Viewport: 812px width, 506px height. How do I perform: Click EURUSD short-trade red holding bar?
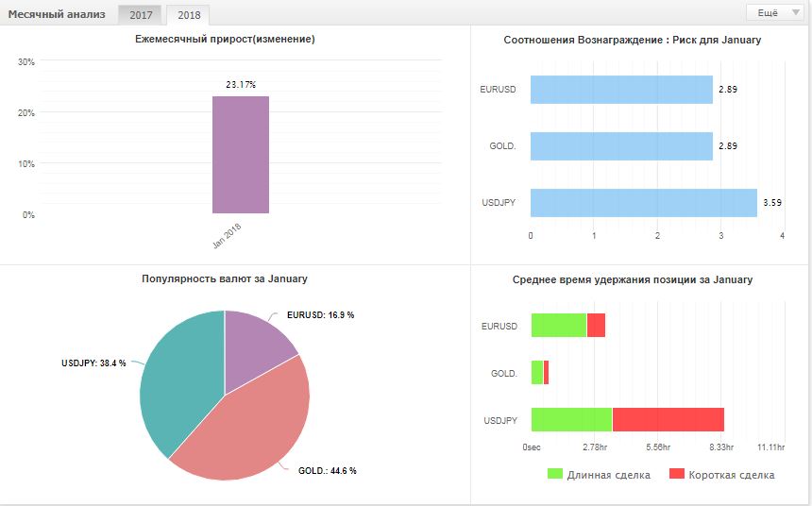[x=596, y=326]
